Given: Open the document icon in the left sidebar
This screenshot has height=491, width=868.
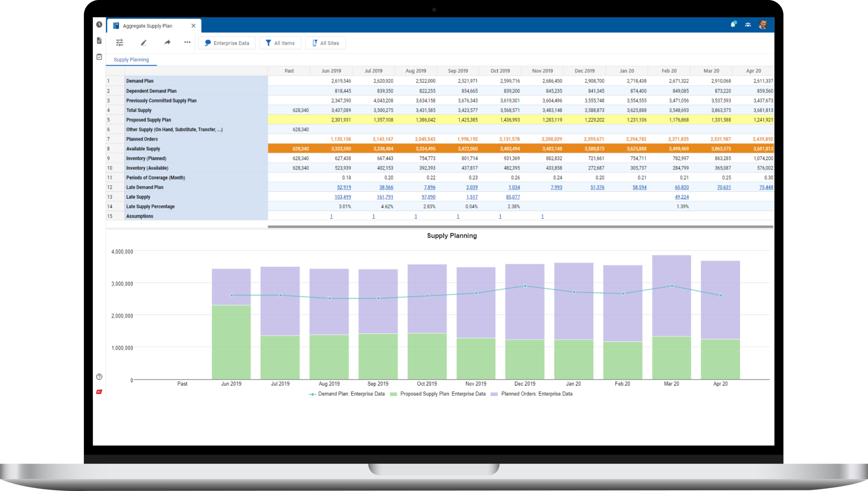Looking at the screenshot, I should tap(99, 40).
